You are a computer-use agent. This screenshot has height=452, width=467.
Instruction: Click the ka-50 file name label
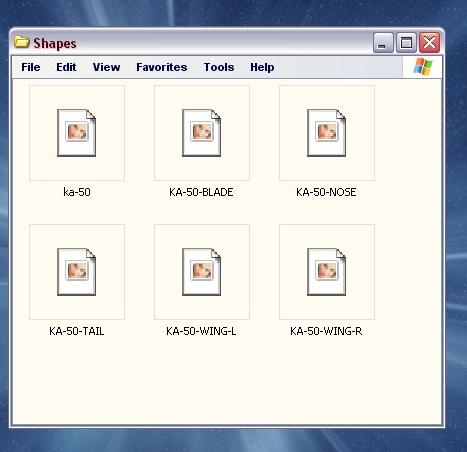click(x=77, y=192)
